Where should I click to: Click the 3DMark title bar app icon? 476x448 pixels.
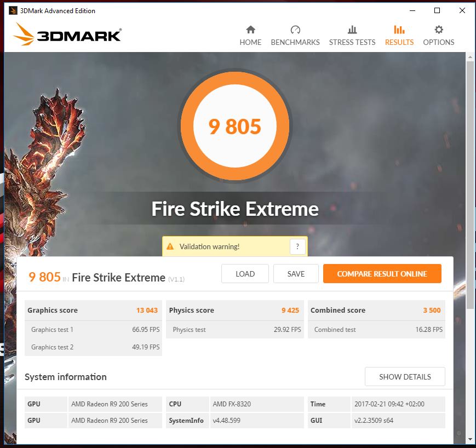pyautogui.click(x=13, y=10)
